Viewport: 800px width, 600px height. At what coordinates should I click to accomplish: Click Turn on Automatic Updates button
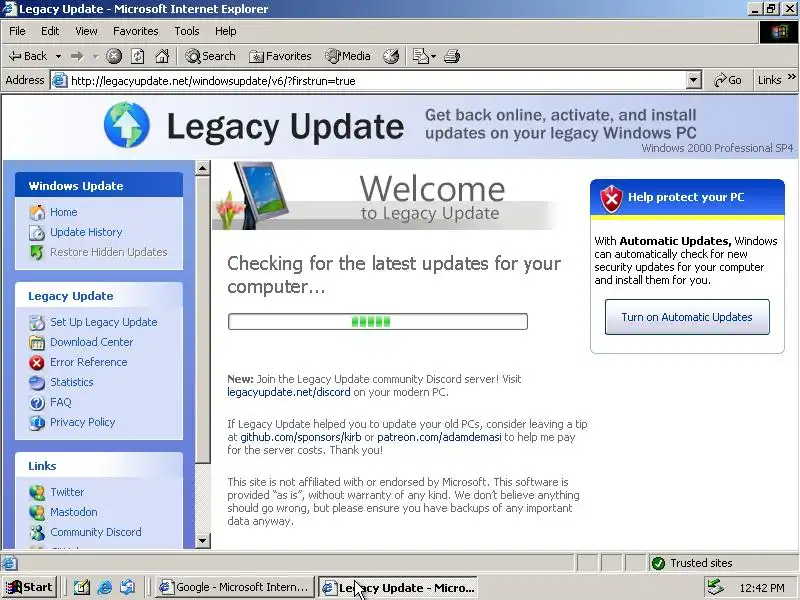687,317
